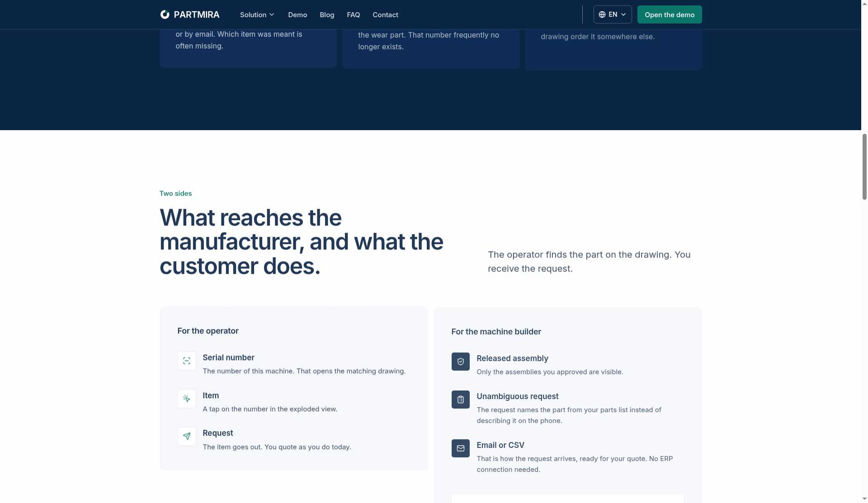Click the PARTMIRA brand name
The image size is (868, 503).
197,14
